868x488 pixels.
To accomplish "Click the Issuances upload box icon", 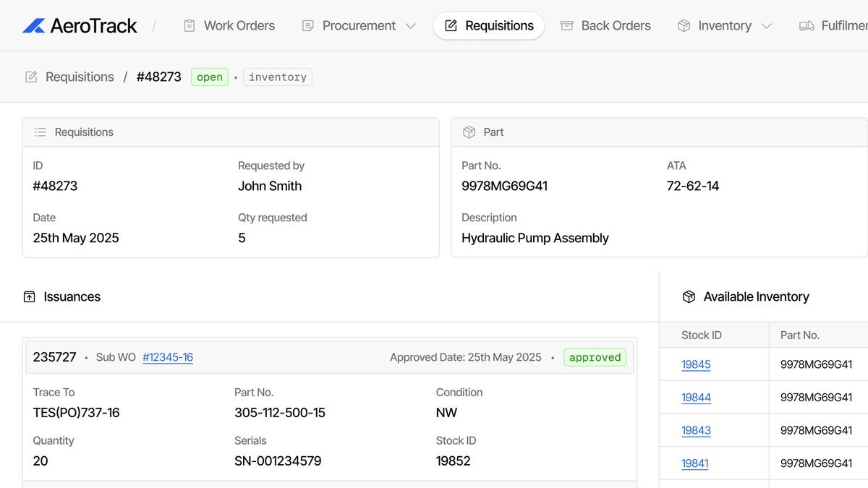I will coord(30,297).
